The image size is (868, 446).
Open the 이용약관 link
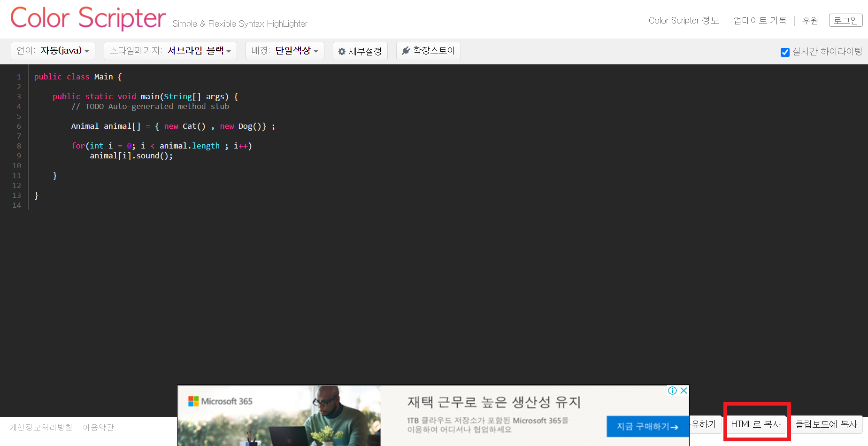tap(99, 427)
